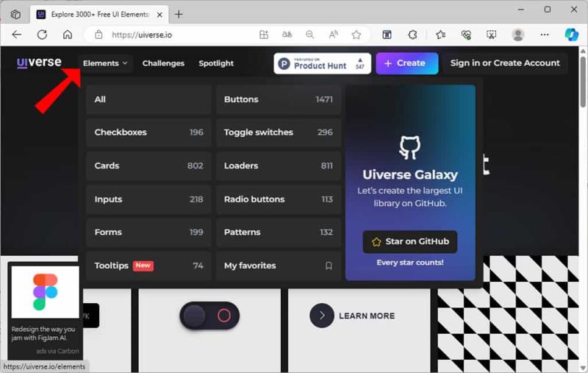Viewport: 588px width, 373px height.
Task: Click the LEARN MORE button
Action: coord(353,316)
